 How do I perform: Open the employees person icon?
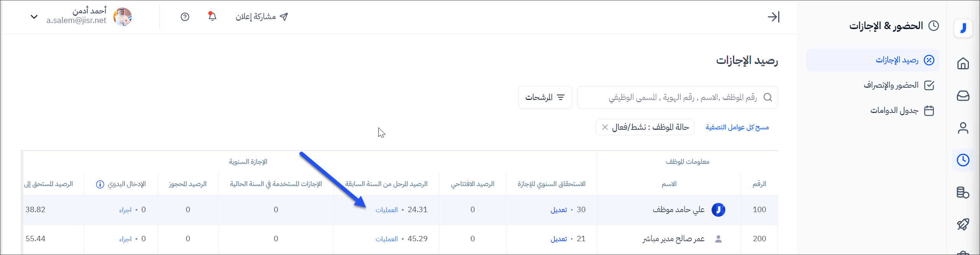pos(963,128)
